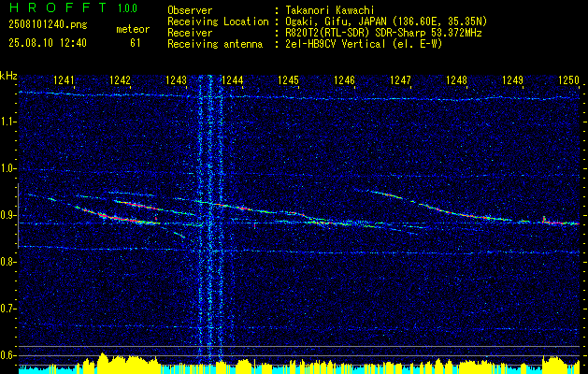Click the 1241 time axis label
The image size is (588, 374).
(x=65, y=79)
